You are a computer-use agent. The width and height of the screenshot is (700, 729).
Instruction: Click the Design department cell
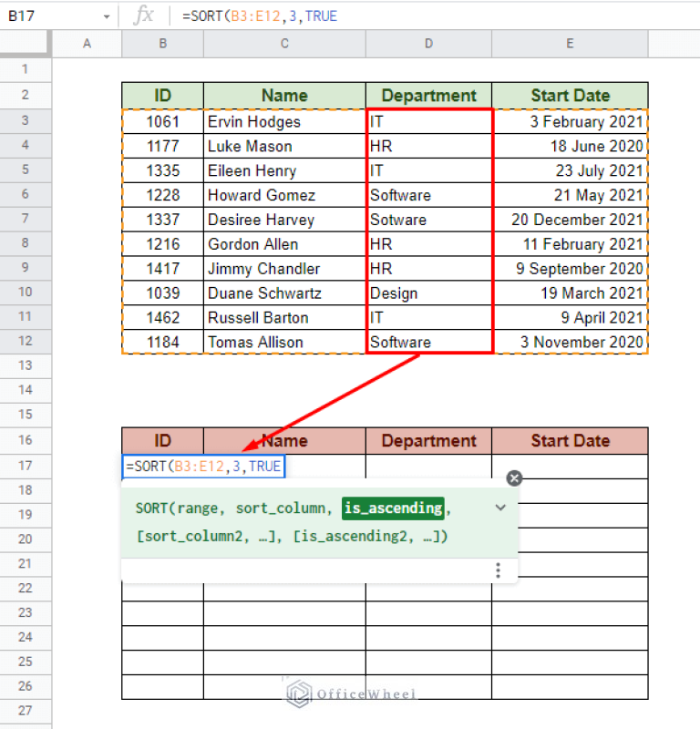pyautogui.click(x=428, y=293)
